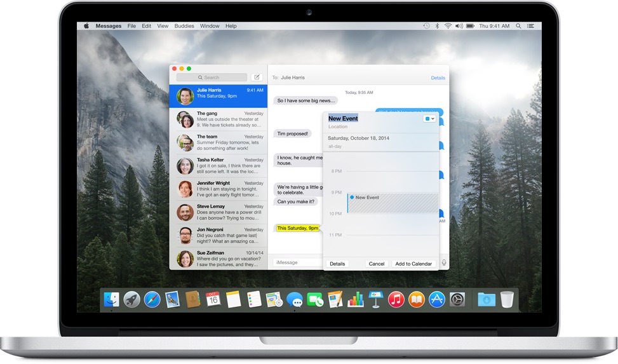Open Spotlight search magnifier icon
The image size is (618, 364).
(519, 25)
